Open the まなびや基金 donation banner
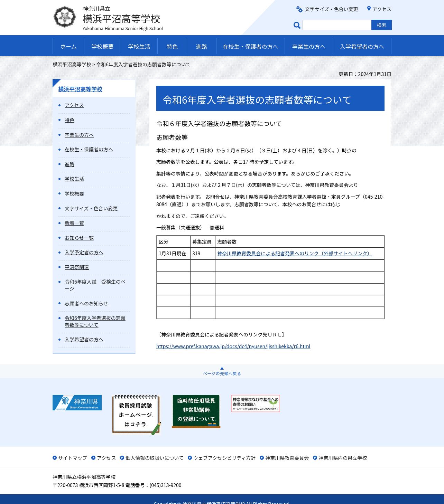Viewport: 444px width, 504px height. 256,403
